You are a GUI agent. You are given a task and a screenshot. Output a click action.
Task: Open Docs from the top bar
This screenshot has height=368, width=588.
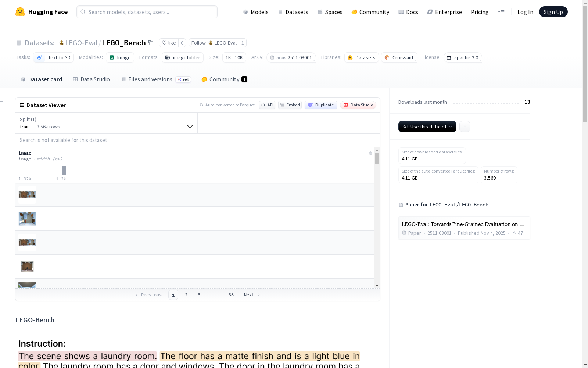pyautogui.click(x=408, y=12)
